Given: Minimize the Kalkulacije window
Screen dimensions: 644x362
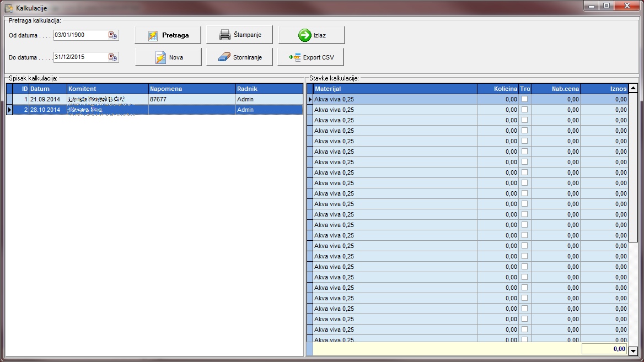Looking at the screenshot, I should click(592, 6).
